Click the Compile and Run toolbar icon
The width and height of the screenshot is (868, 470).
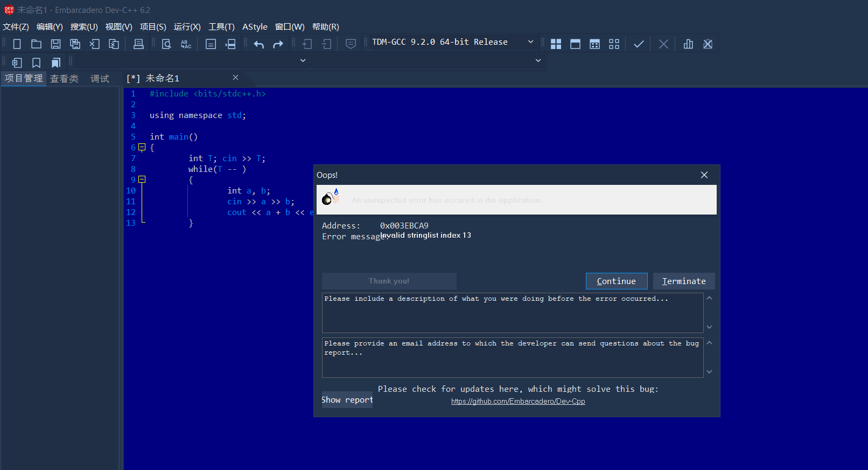pos(594,44)
